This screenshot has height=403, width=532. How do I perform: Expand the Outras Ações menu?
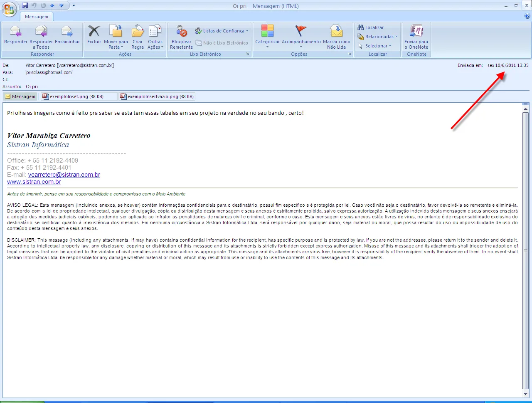tap(155, 37)
